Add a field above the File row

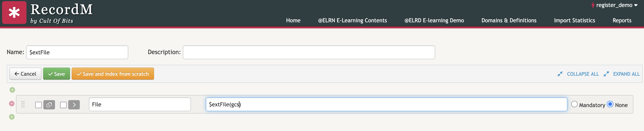pos(12,90)
